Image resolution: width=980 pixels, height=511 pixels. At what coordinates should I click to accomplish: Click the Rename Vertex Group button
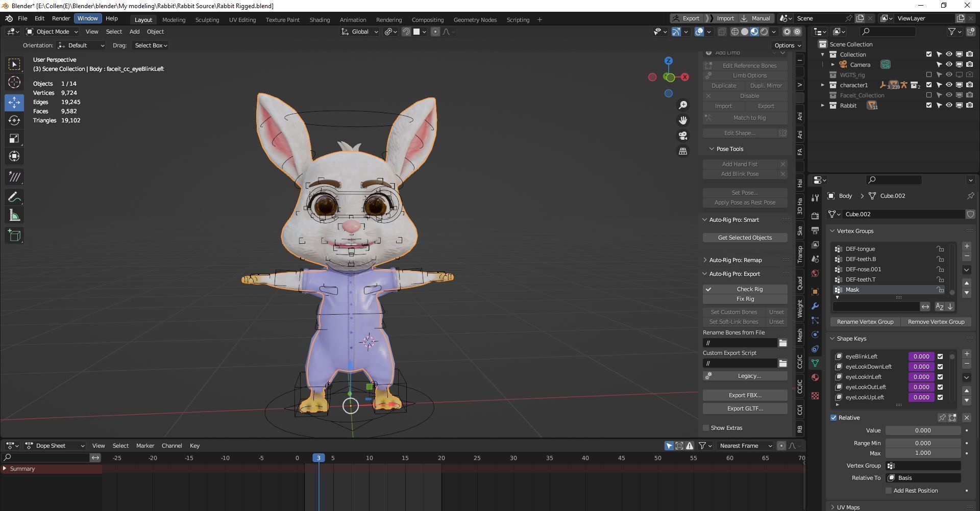tap(865, 322)
